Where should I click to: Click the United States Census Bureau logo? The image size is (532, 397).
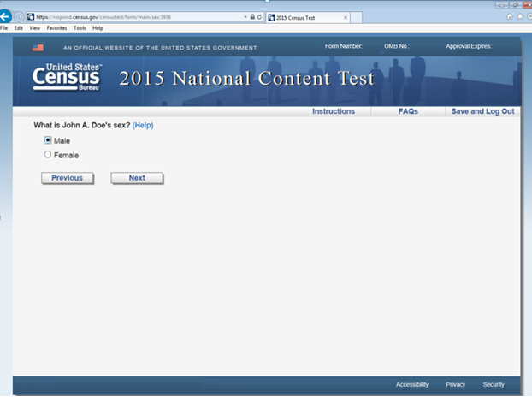(68, 77)
